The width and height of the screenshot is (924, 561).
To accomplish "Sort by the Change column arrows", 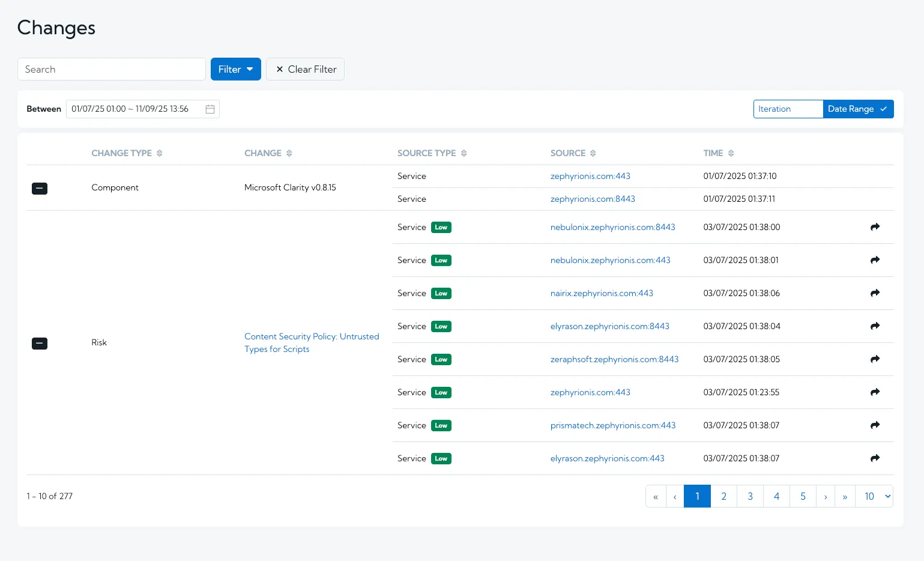I will tap(289, 153).
